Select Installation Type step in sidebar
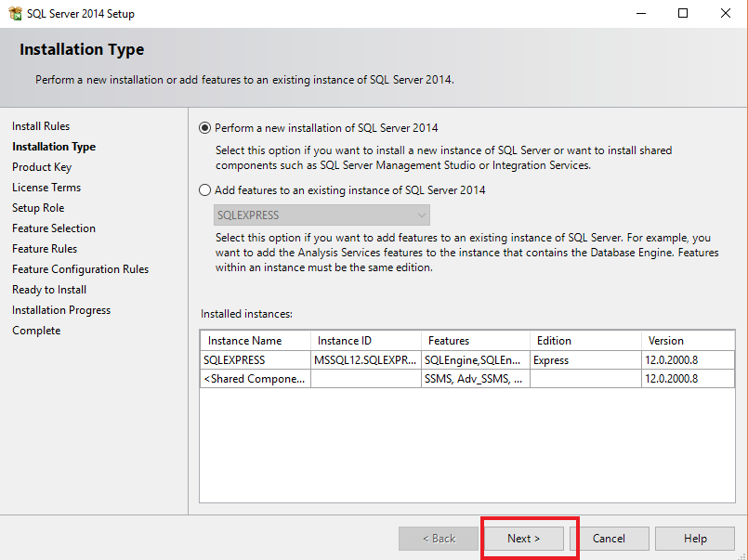The width and height of the screenshot is (748, 560). point(54,147)
